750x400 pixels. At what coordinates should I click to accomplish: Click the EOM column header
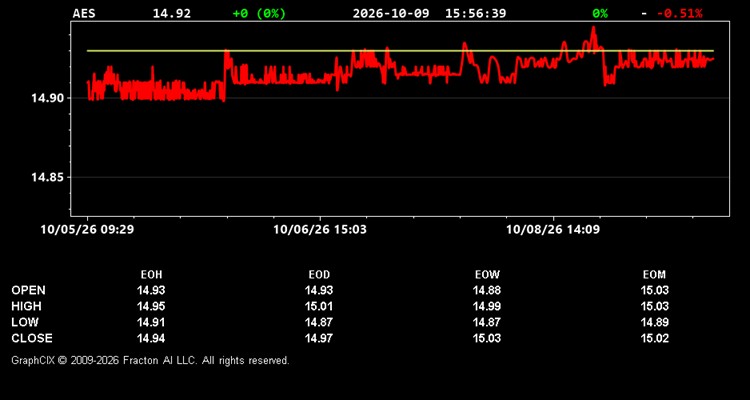(x=654, y=275)
